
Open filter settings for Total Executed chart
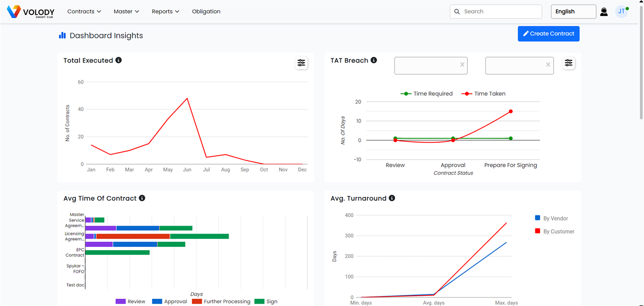(x=301, y=63)
